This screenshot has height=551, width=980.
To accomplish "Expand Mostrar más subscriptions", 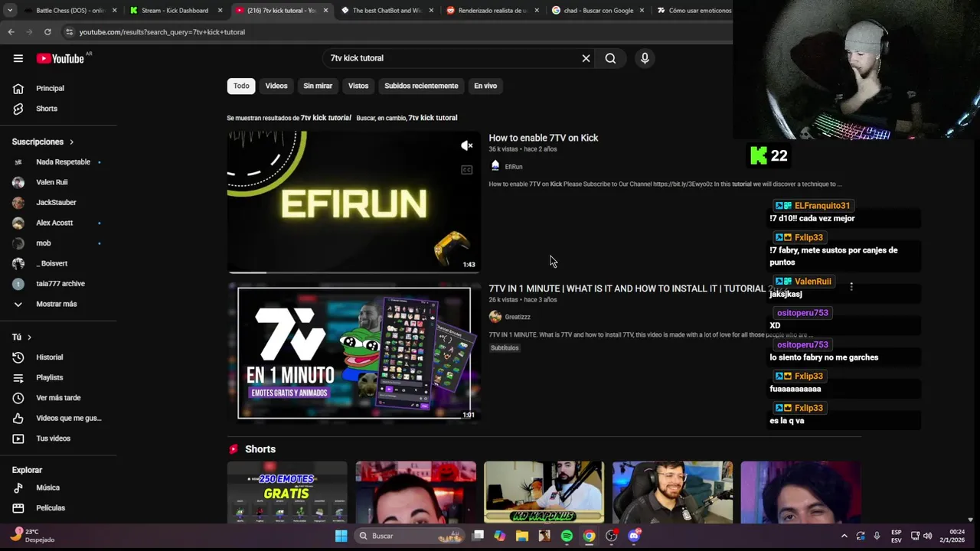I will coord(58,304).
